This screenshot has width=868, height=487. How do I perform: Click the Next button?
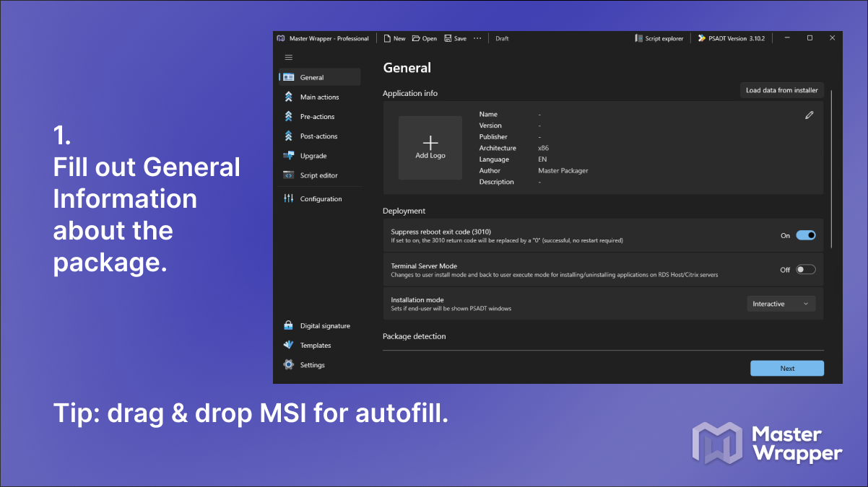(787, 368)
